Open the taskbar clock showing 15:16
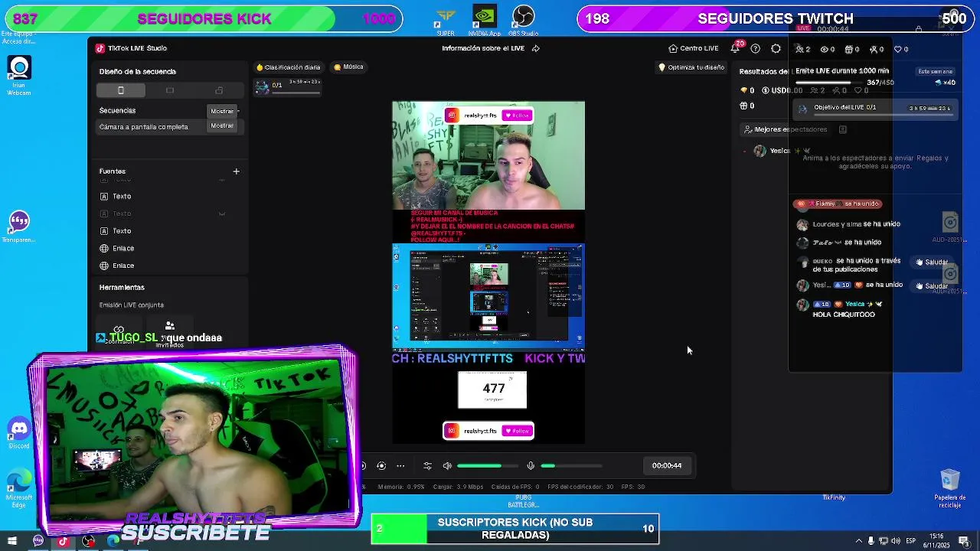 pos(936,541)
